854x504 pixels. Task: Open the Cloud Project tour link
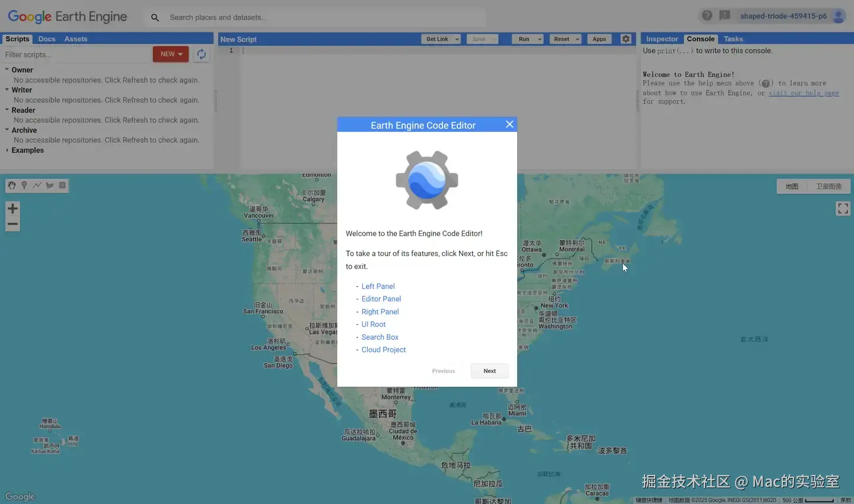384,350
